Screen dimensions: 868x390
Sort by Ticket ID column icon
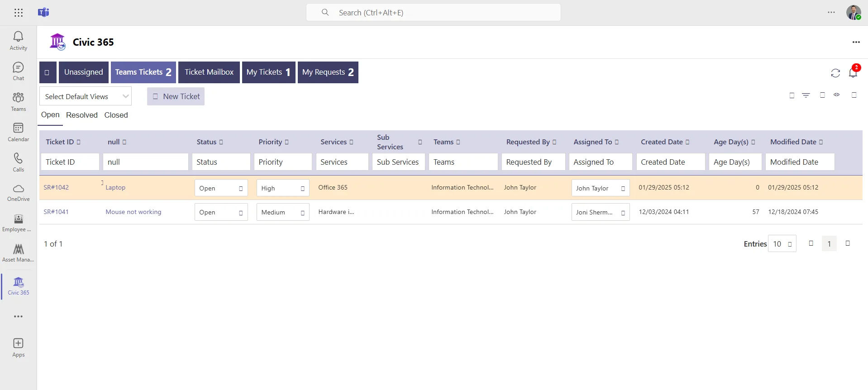[x=78, y=142]
